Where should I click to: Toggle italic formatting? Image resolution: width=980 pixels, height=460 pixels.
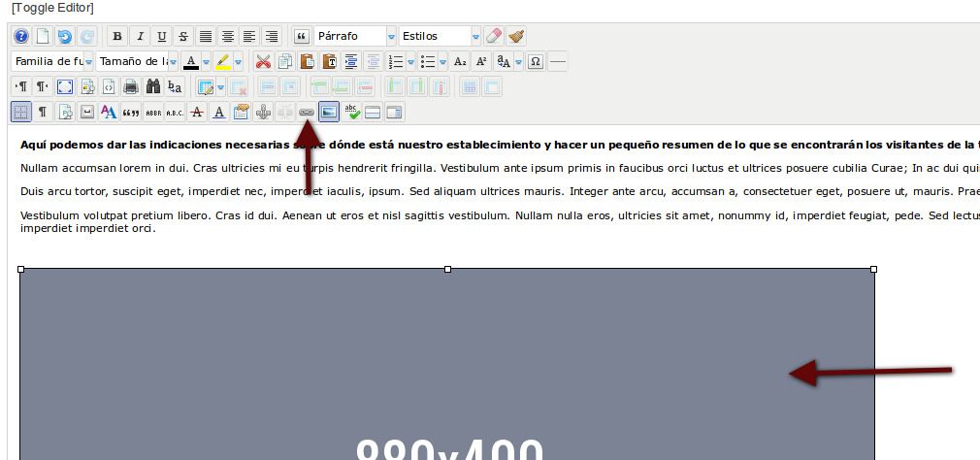140,36
